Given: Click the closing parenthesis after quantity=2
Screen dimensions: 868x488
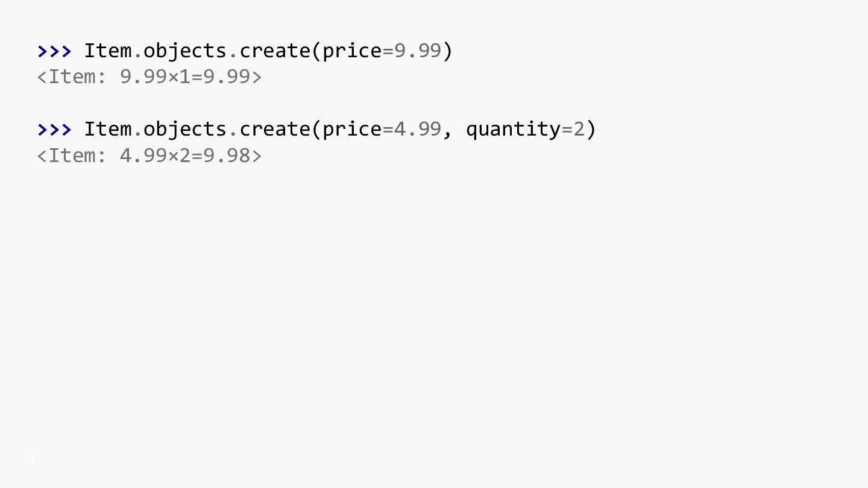Looking at the screenshot, I should (591, 129).
